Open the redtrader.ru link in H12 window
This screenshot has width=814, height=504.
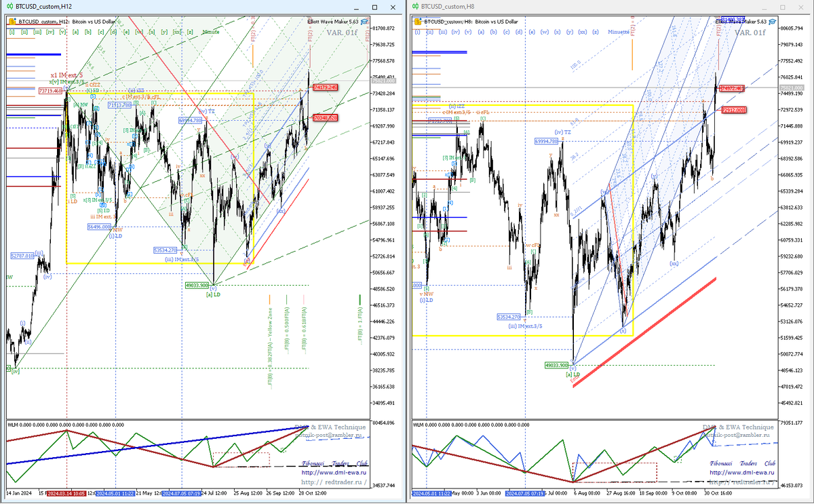point(334,482)
